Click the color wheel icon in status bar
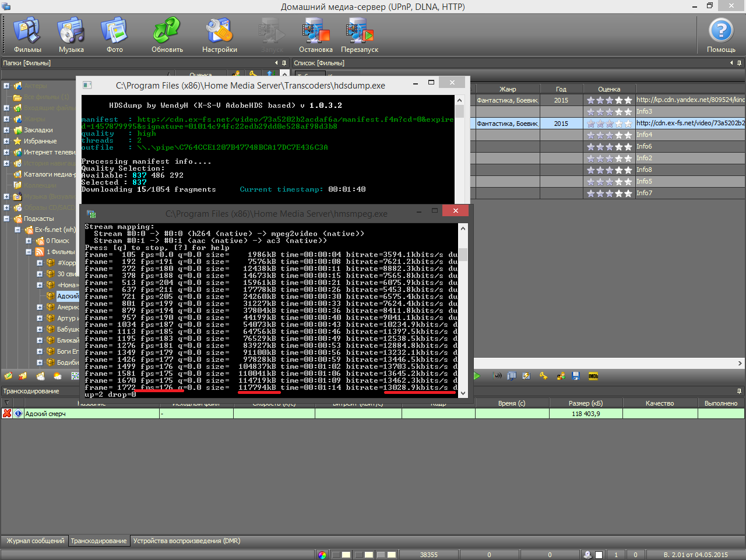Screen dimensions: 746x560 click(x=322, y=555)
